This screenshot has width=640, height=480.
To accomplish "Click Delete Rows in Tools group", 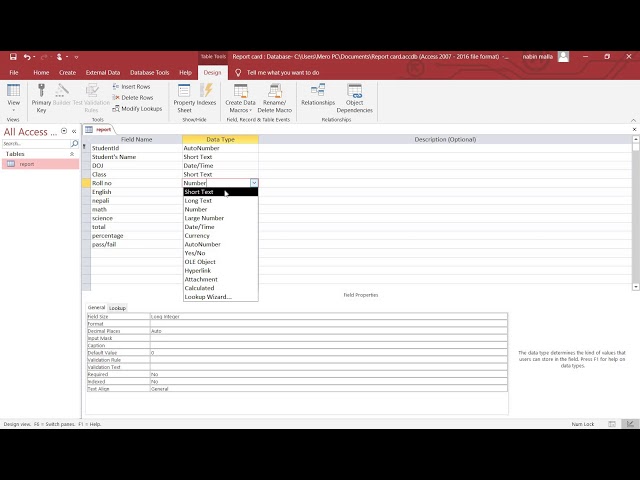I will click(133, 98).
